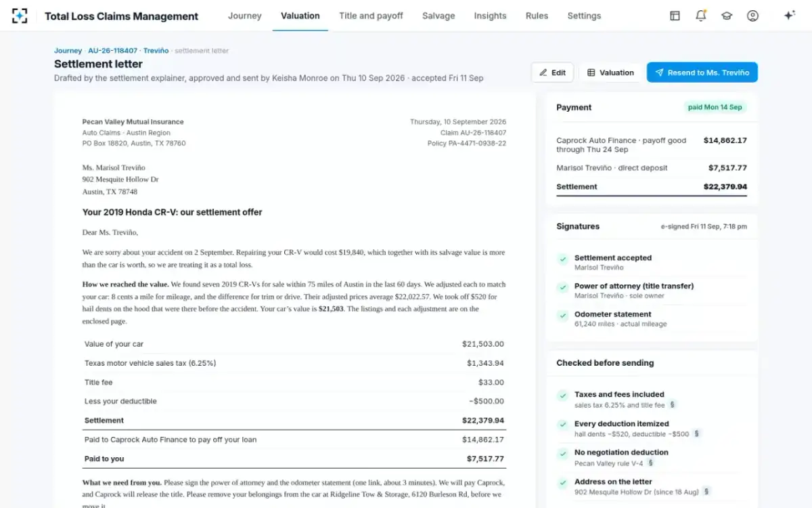
Task: Click the Edit button
Action: pyautogui.click(x=552, y=72)
